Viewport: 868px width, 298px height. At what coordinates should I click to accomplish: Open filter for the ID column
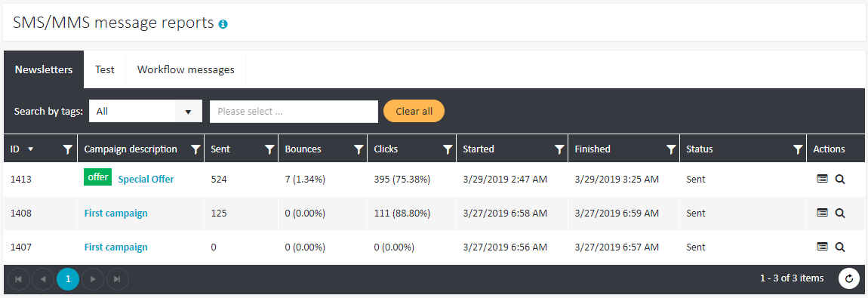68,149
